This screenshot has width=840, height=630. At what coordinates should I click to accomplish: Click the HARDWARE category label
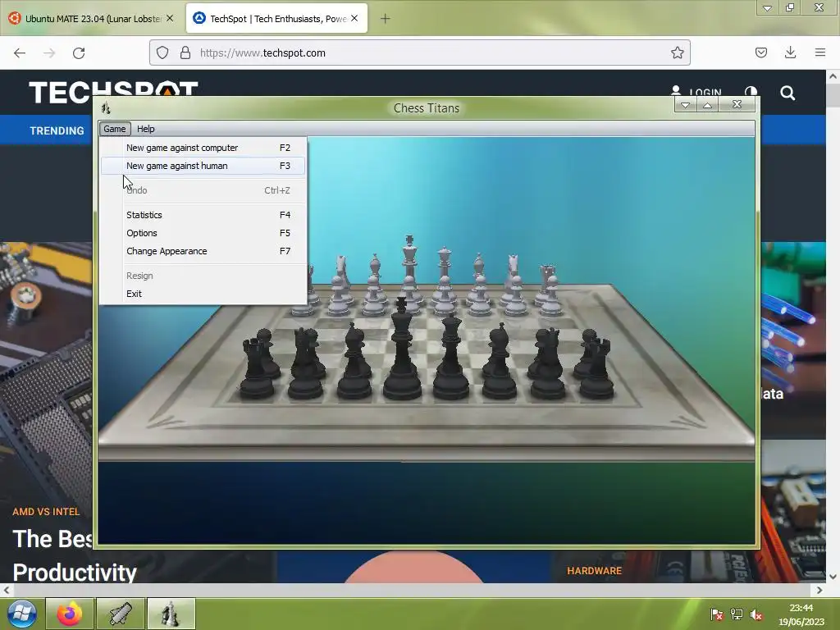pyautogui.click(x=594, y=571)
